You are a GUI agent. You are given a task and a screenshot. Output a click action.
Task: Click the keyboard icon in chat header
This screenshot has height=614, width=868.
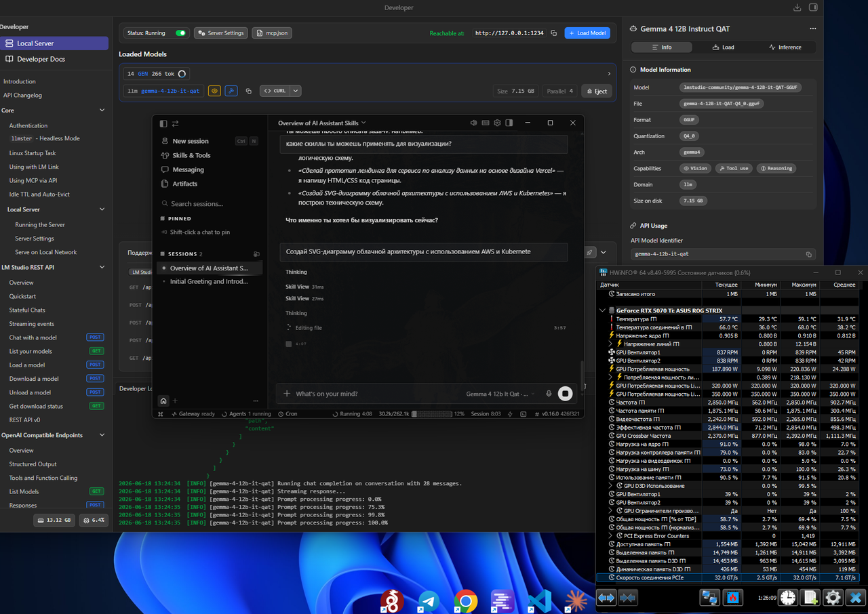[x=486, y=123]
